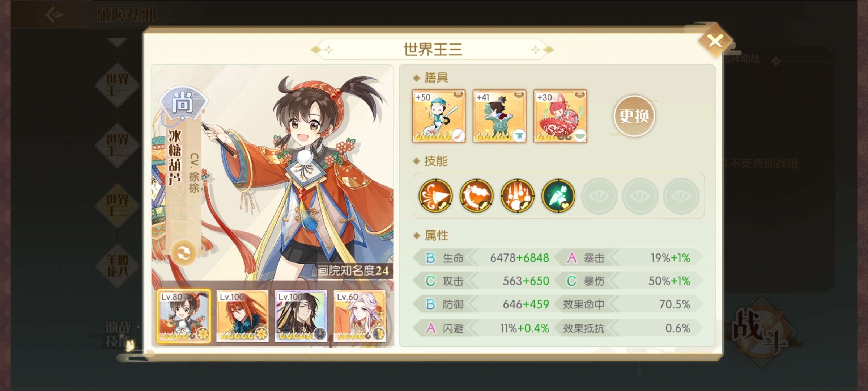868x391 pixels.
Task: Click the orange cone blast skill icon
Action: click(435, 196)
